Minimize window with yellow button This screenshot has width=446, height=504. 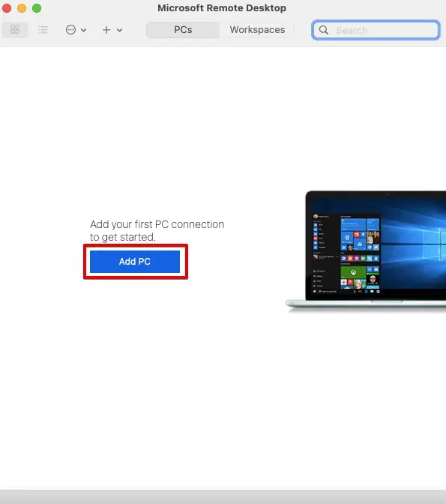point(22,8)
